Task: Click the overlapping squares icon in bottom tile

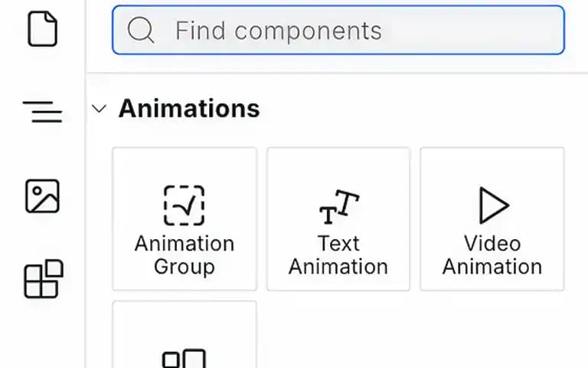Action: pos(184,359)
